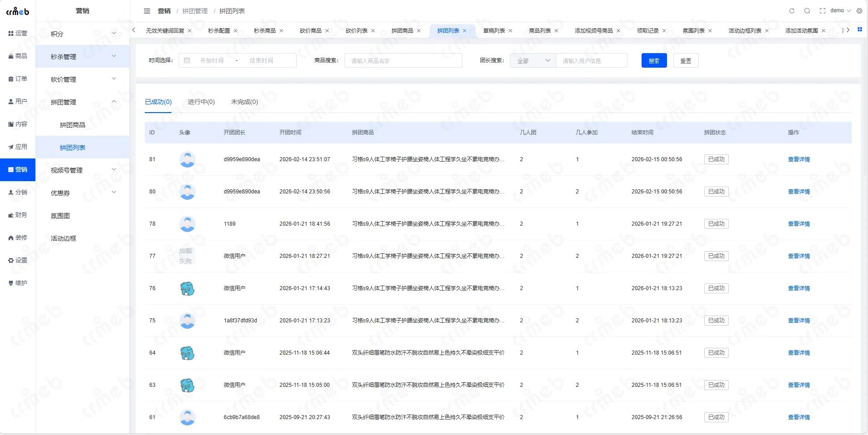Expand the 优惠券 submenu

(x=83, y=193)
